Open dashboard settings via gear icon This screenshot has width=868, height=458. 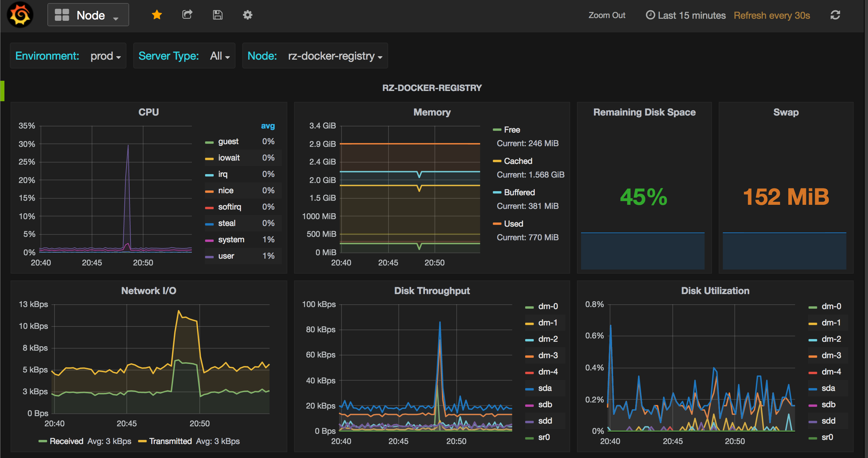(x=247, y=15)
